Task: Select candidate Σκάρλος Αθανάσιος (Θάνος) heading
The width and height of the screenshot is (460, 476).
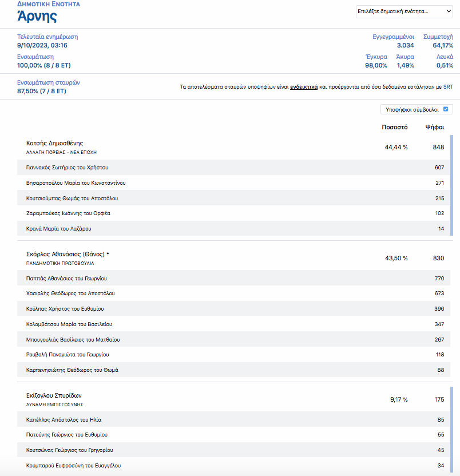Action: coord(68,253)
